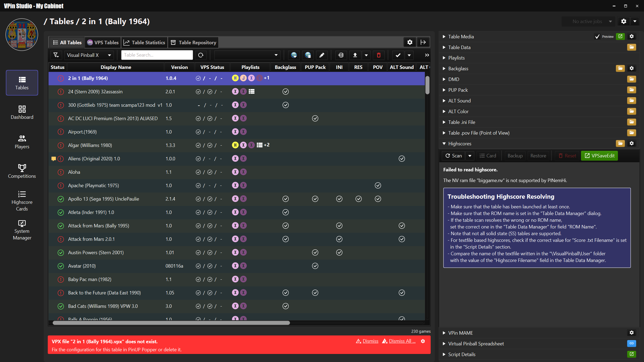Click the yellow comment icon on Aliens row

click(x=53, y=159)
